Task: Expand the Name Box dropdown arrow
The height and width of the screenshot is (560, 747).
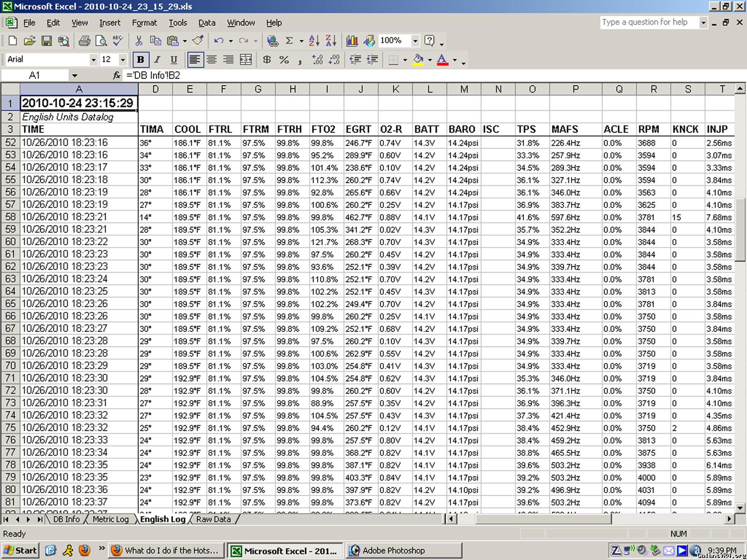Action: coord(75,75)
